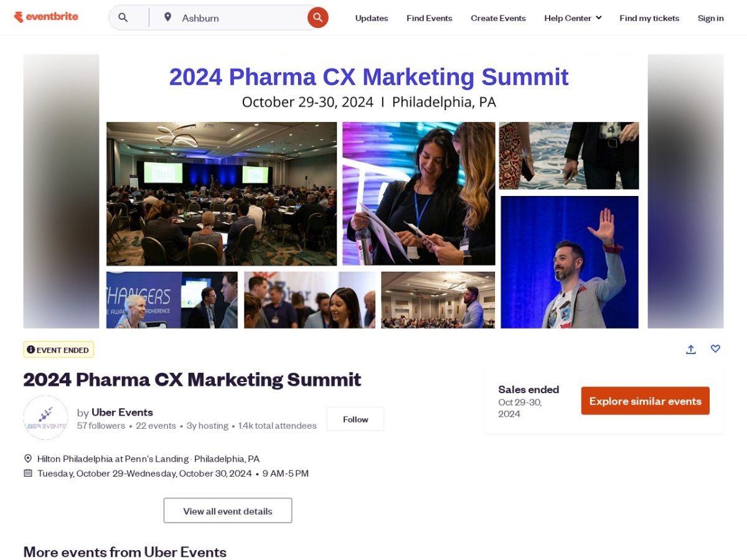Like the event with the heart icon
This screenshot has height=560, width=747.
pyautogui.click(x=715, y=349)
